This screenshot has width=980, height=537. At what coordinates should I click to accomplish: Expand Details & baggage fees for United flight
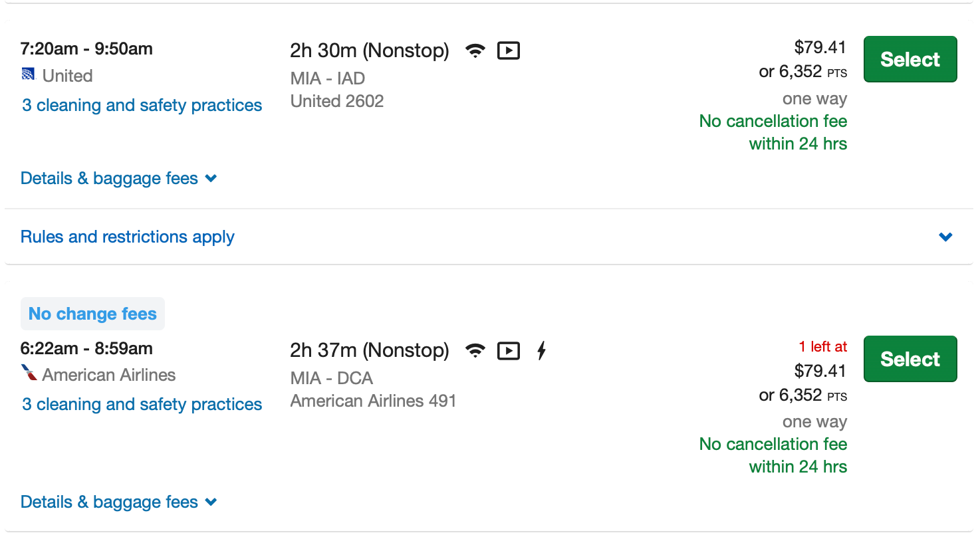tap(119, 178)
